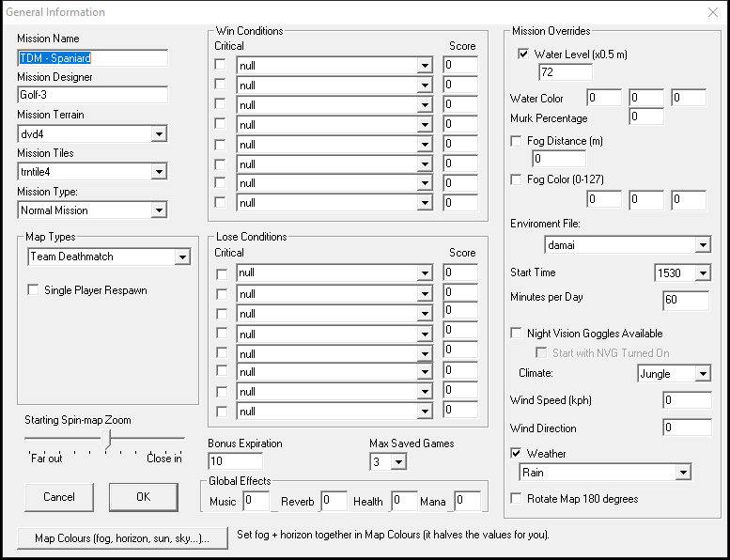Enable the Fog Color (0-127) checkbox
Screen dimensions: 730x560
click(x=516, y=179)
